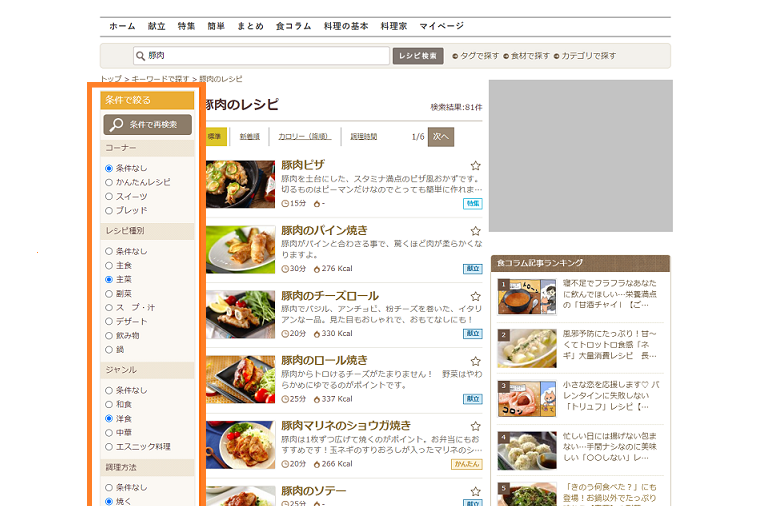Star the 豚肉マリネのショウガ焼き recipe
Image resolution: width=764 pixels, height=506 pixels.
pos(476,426)
